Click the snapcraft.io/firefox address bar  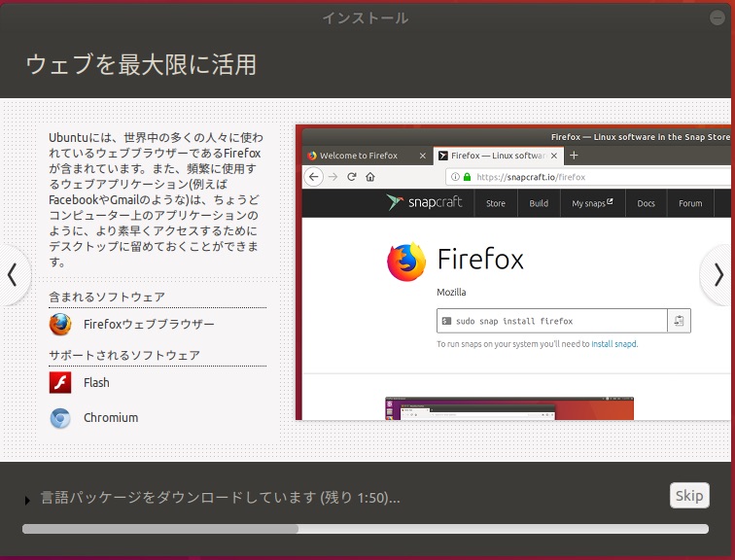click(x=588, y=177)
